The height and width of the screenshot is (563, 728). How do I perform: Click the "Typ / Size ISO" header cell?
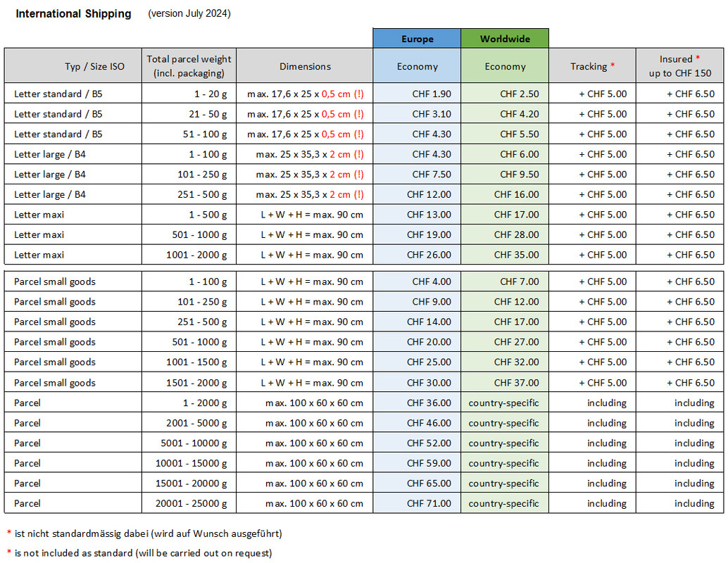tap(73, 65)
